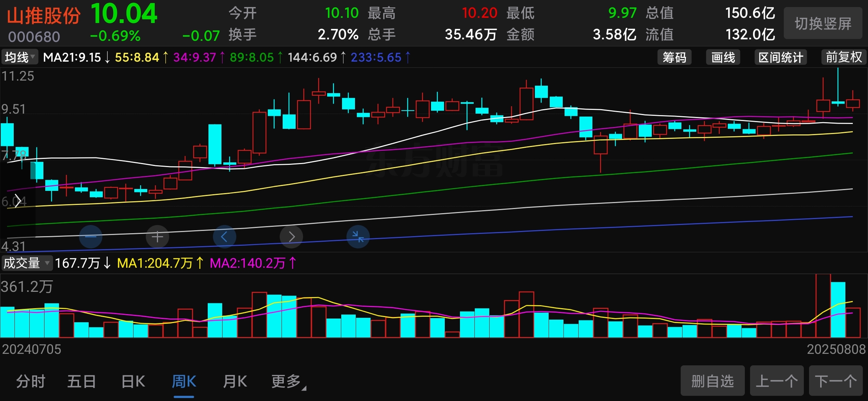Open the 成交量 indicator dropdown

click(27, 263)
